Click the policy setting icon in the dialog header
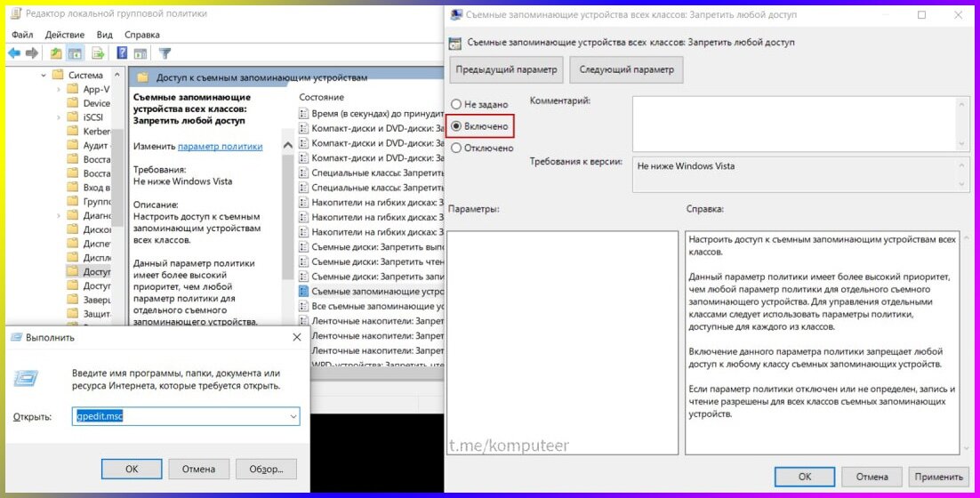The image size is (980, 498). coord(455,43)
